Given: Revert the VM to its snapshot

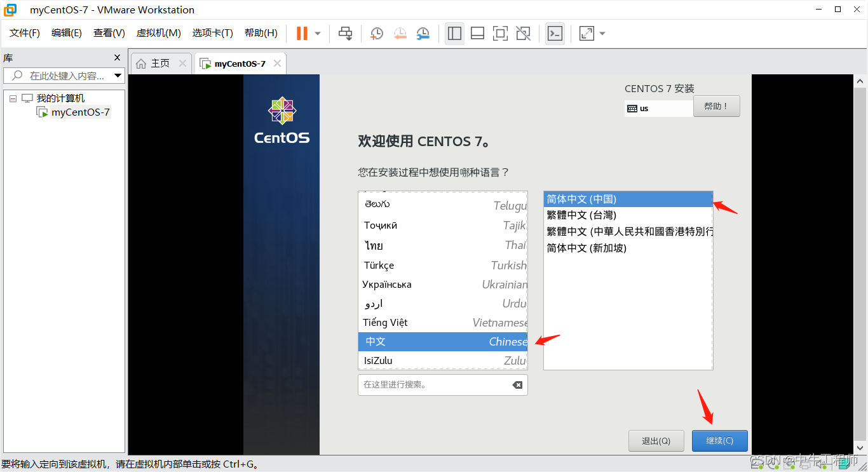Looking at the screenshot, I should [400, 33].
